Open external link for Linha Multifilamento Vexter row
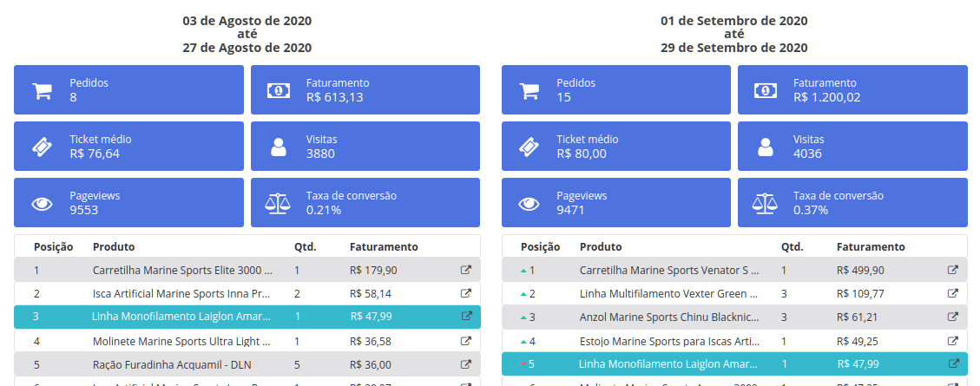This screenshot has height=386, width=980. click(952, 293)
